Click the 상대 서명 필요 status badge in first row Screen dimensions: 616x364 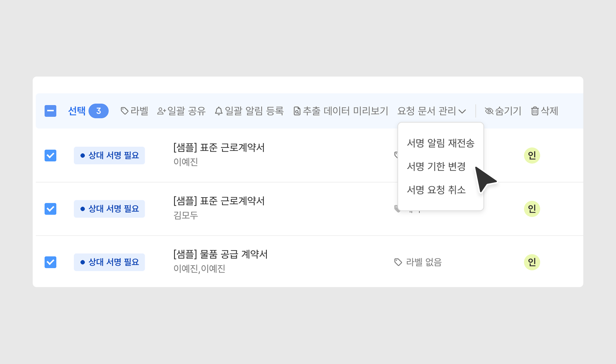click(109, 156)
